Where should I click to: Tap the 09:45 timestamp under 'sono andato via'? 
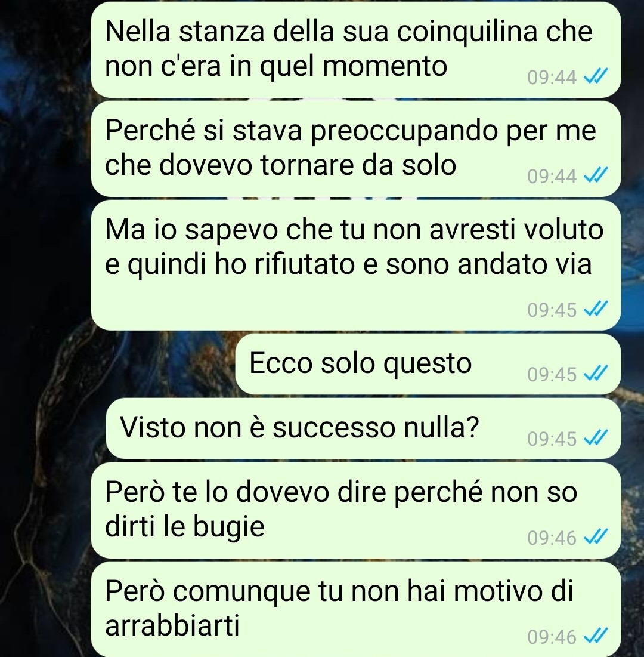[x=552, y=310]
